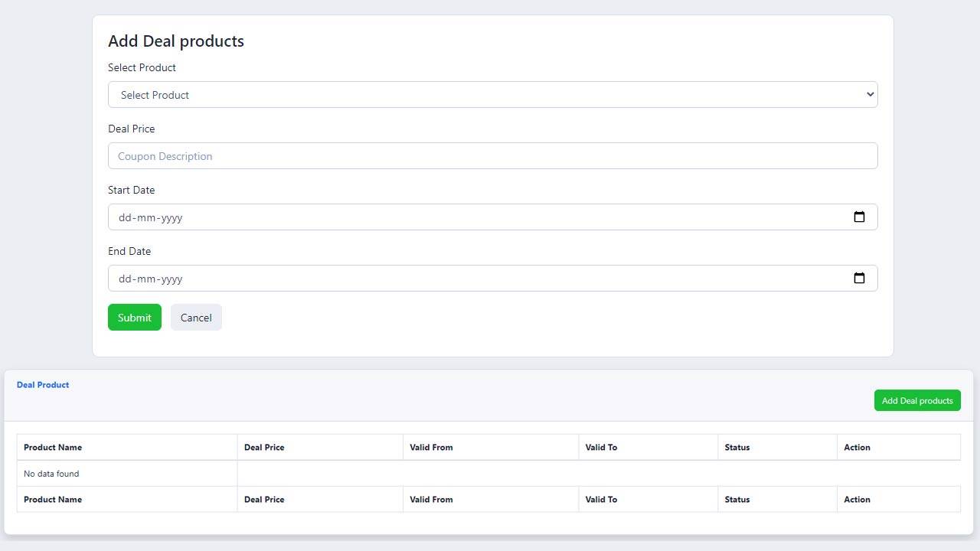Click Product Name in table footer row

tap(53, 500)
